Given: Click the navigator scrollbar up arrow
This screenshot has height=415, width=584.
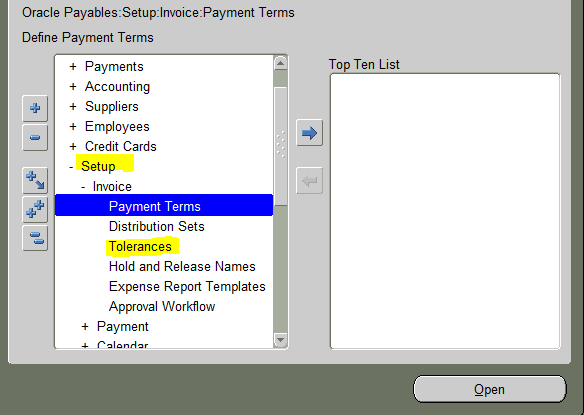Looking at the screenshot, I should 280,63.
